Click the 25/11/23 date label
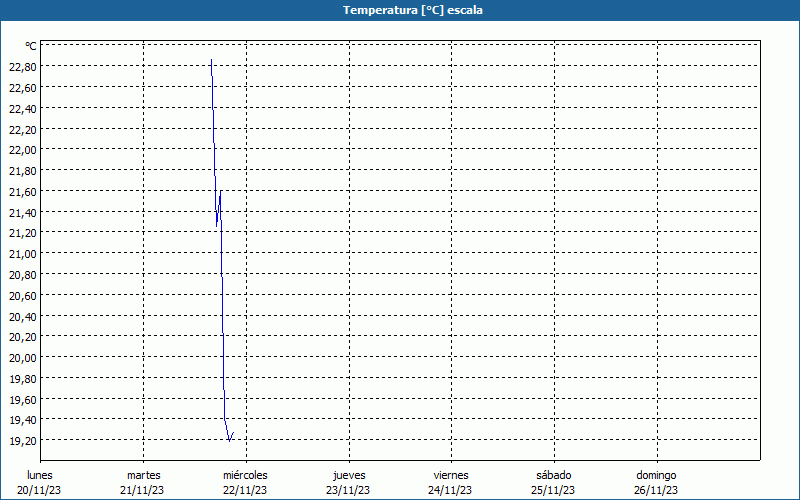 pyautogui.click(x=553, y=490)
